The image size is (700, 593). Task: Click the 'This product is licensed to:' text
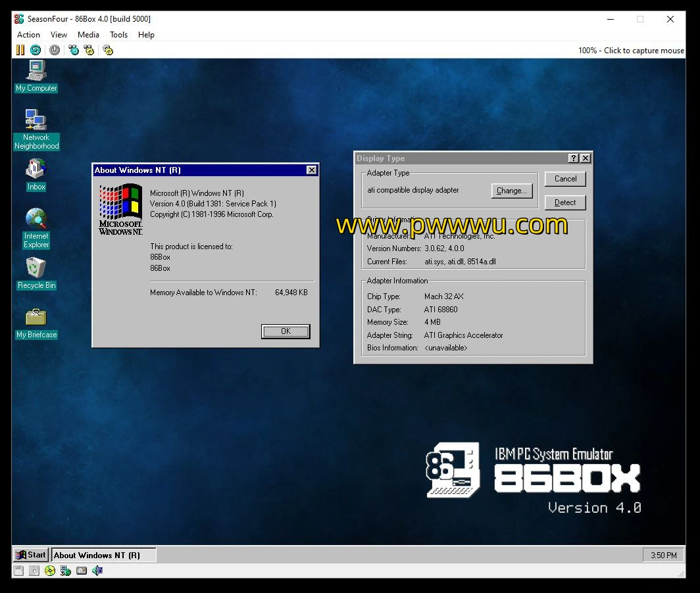click(191, 247)
